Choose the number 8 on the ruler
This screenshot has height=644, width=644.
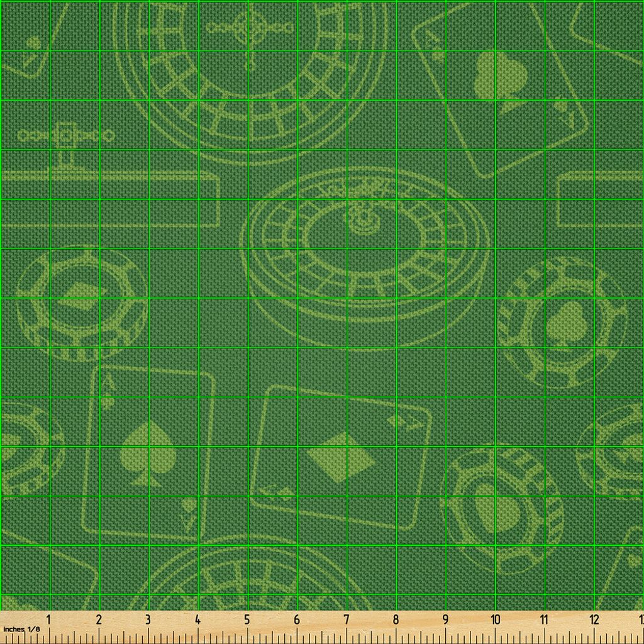pos(396,619)
